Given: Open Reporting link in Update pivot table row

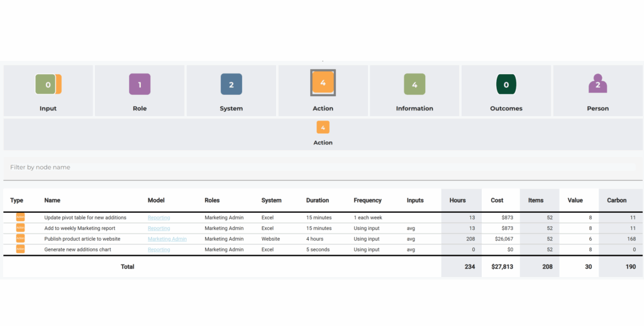Looking at the screenshot, I should click(158, 218).
